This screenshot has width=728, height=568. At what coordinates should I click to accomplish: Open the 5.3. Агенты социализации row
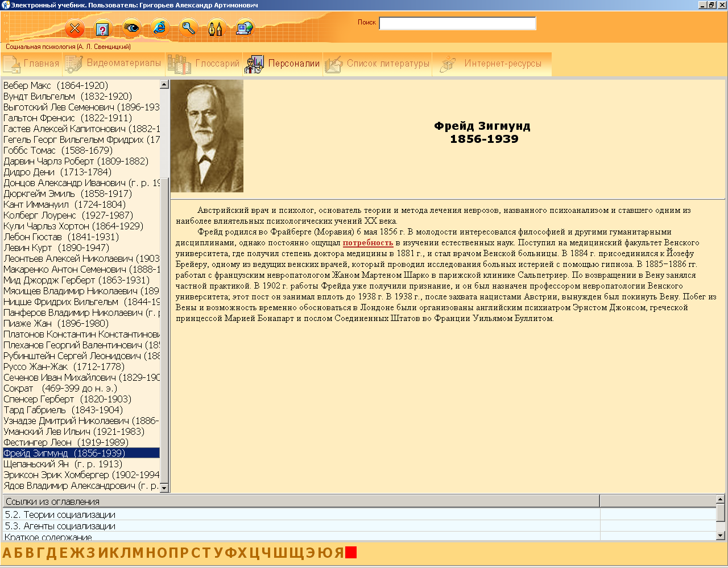coord(301,526)
